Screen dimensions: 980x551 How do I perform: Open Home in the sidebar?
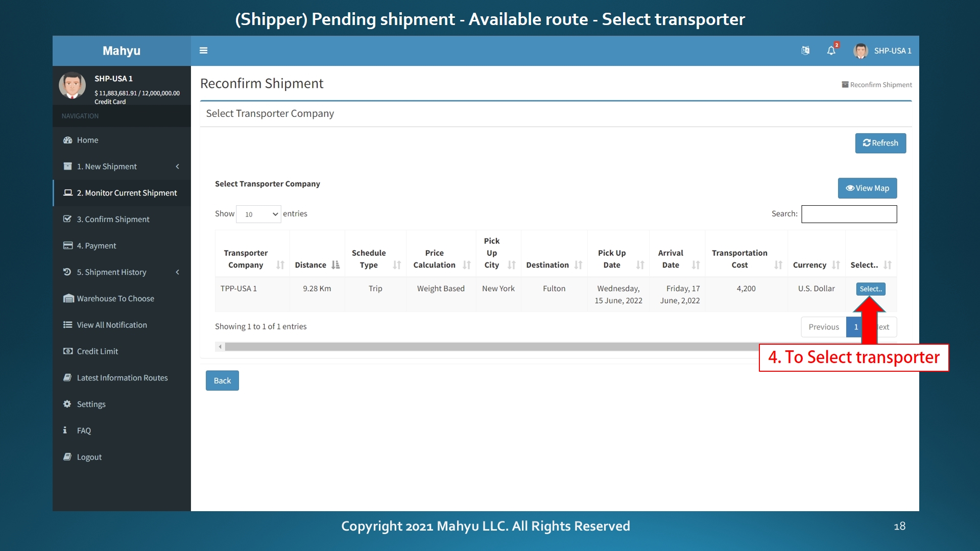point(122,140)
